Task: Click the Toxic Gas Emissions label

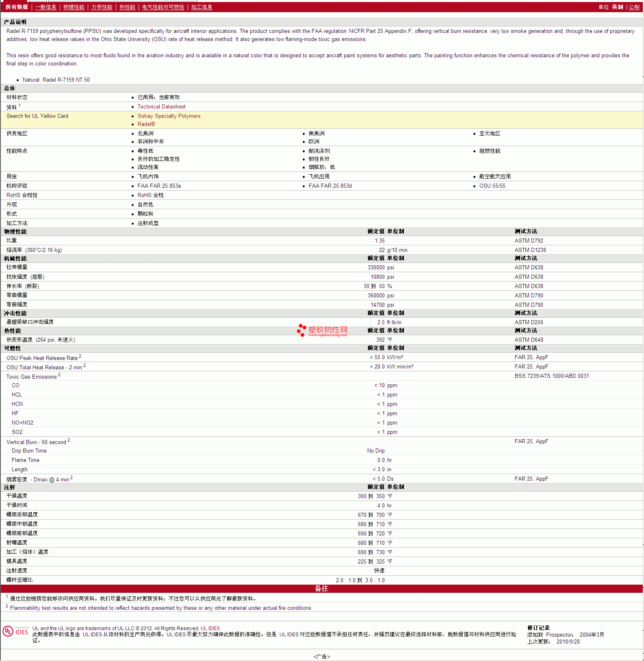Action: click(x=31, y=377)
